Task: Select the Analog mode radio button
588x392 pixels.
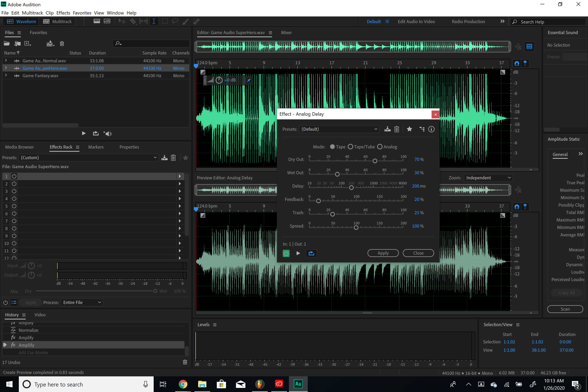Action: 380,147
